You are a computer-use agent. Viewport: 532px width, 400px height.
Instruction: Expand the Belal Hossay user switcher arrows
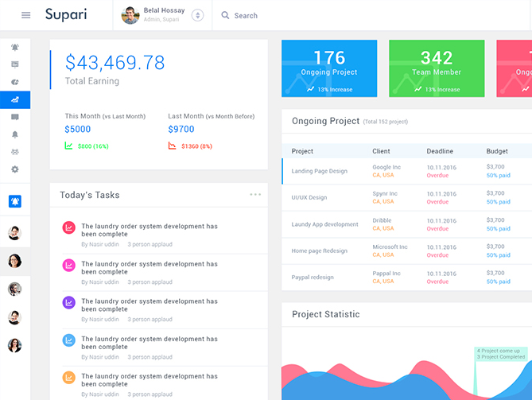198,15
